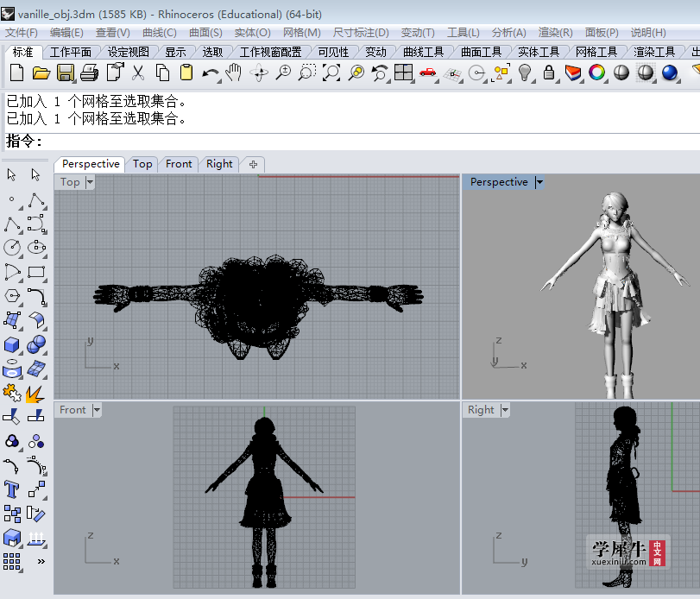Open the Front viewport title dropdown arrow
The width and height of the screenshot is (700, 599).
click(97, 410)
